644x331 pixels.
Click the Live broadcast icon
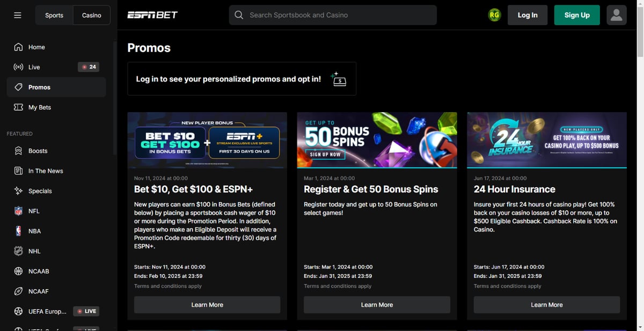point(18,67)
